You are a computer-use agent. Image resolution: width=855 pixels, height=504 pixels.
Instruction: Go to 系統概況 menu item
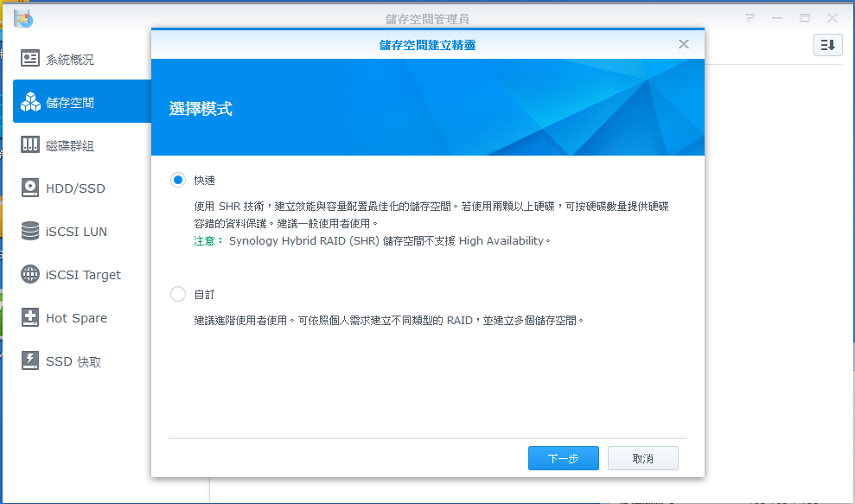82,59
